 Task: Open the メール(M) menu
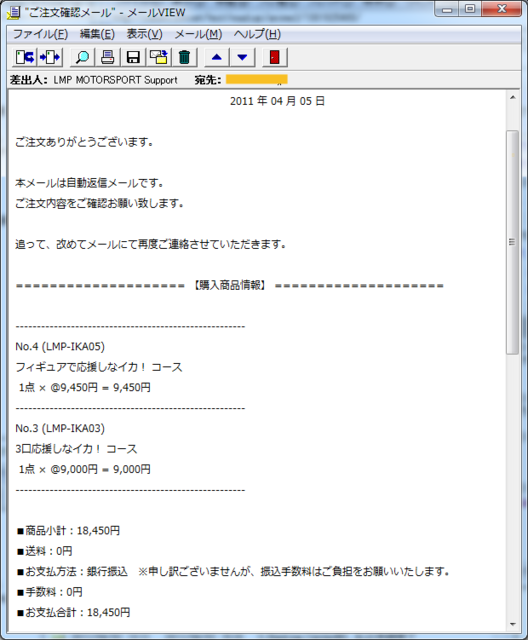coord(198,34)
